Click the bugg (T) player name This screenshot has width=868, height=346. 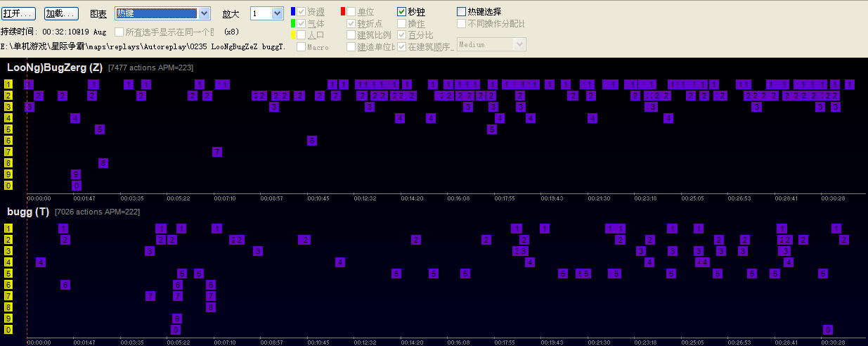(27, 211)
